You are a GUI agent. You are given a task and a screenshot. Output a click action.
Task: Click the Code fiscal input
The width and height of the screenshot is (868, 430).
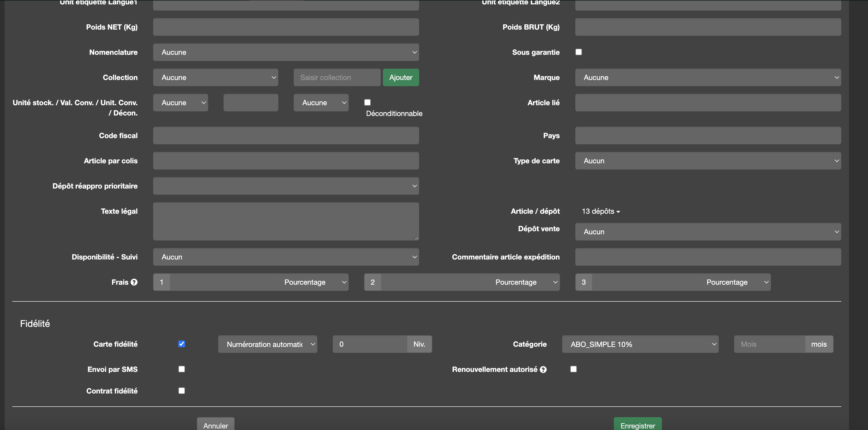[286, 136]
